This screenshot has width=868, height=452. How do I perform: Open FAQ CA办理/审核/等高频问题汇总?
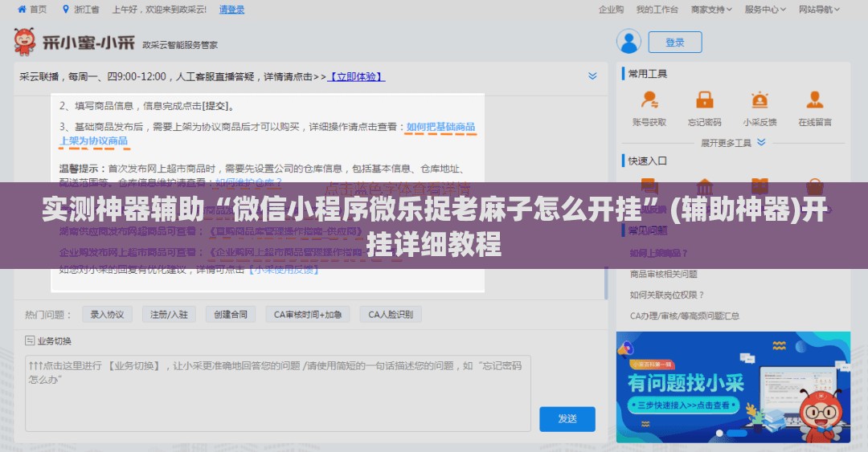click(x=684, y=316)
